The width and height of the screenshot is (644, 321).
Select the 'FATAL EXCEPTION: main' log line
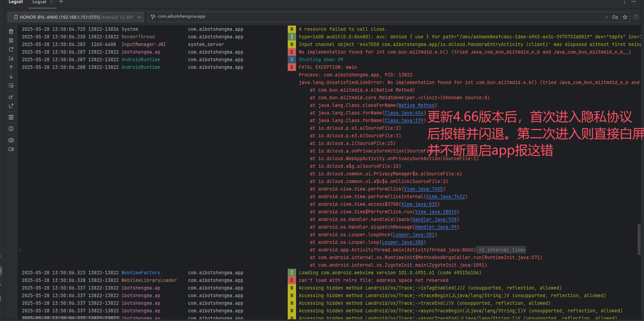click(x=328, y=67)
